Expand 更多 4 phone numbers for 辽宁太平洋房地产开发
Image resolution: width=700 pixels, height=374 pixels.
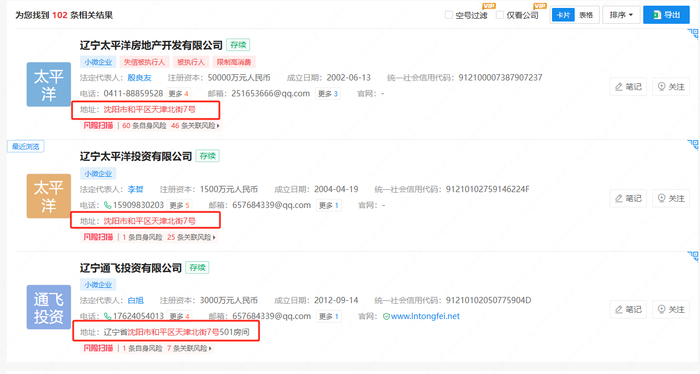(x=179, y=93)
